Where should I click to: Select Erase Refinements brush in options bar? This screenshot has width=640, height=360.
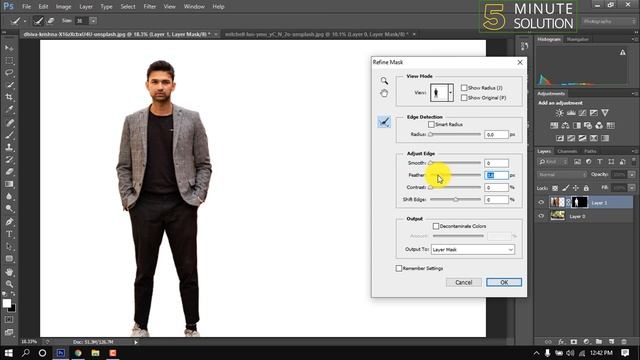[51, 20]
